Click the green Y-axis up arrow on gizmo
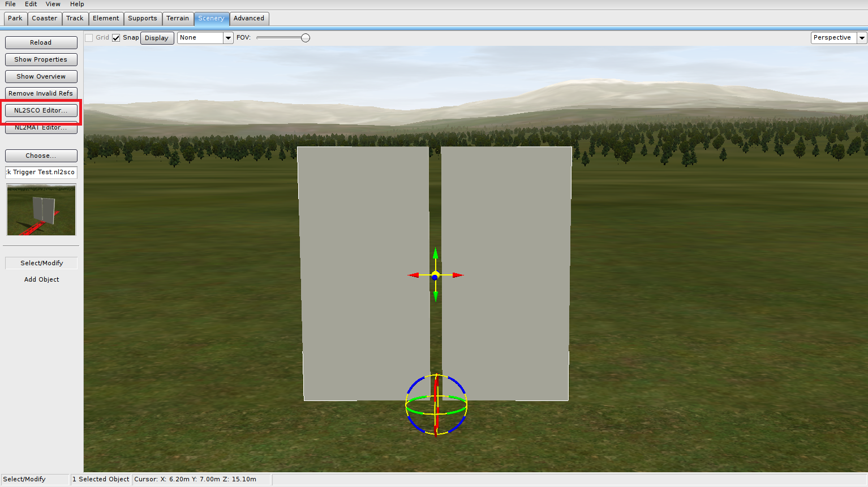This screenshot has height=487, width=868. (x=435, y=253)
